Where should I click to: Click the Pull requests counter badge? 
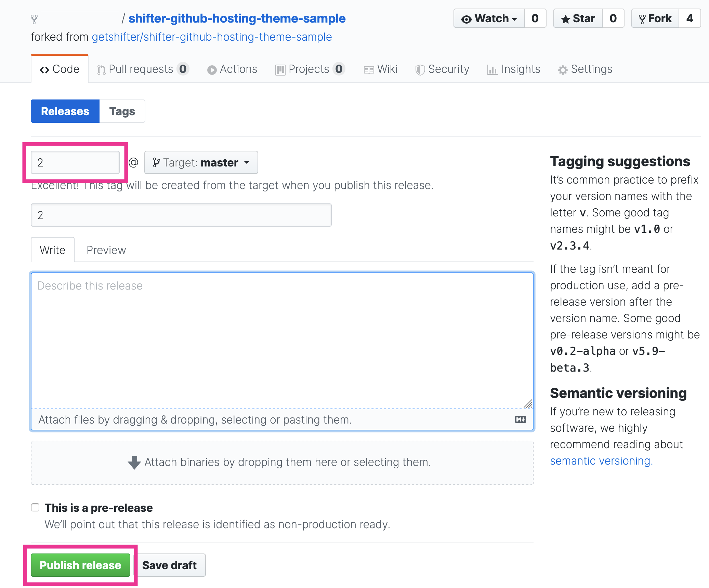point(183,69)
